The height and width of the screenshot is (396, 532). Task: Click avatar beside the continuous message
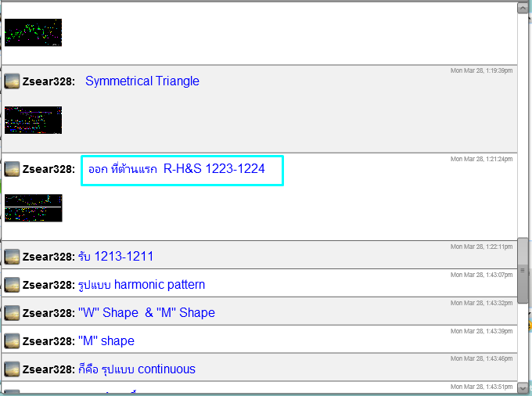(12, 369)
